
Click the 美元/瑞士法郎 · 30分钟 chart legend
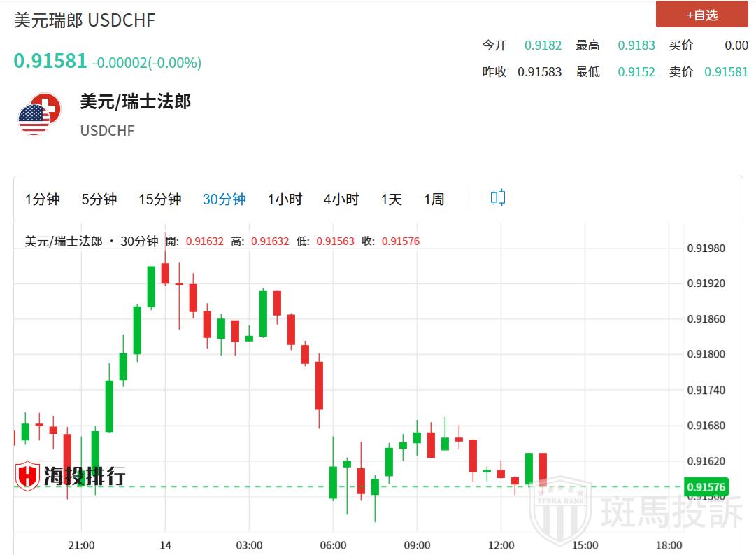pos(92,241)
